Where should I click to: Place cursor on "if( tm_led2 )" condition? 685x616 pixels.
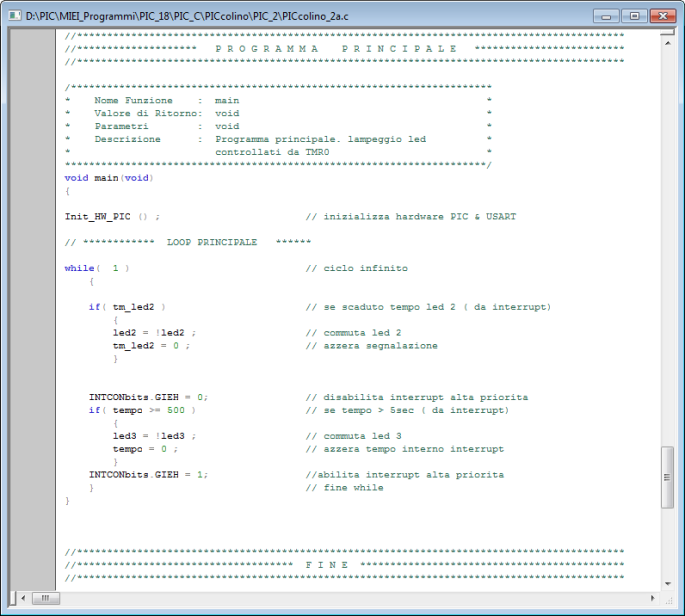pyautogui.click(x=126, y=307)
